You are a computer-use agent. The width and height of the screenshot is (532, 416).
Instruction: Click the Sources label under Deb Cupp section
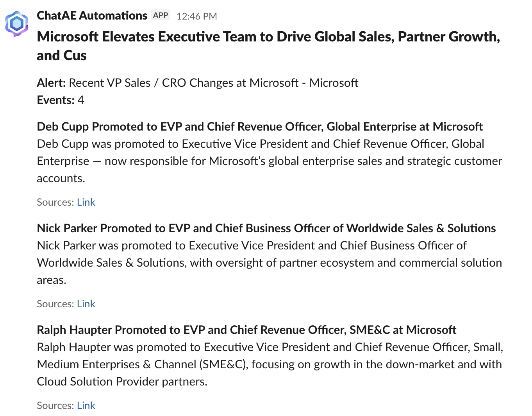(55, 202)
